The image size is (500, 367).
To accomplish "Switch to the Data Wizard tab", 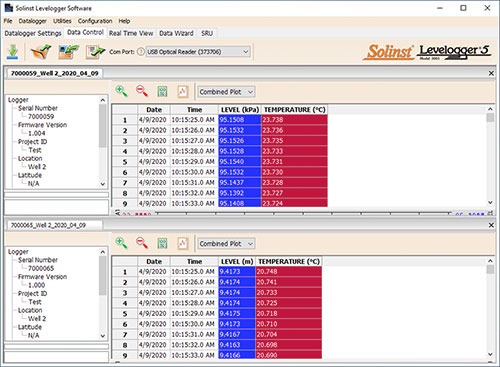I will (176, 33).
